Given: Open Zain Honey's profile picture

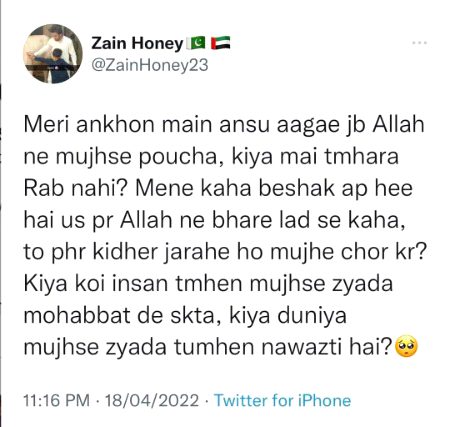Looking at the screenshot, I should pyautogui.click(x=53, y=54).
